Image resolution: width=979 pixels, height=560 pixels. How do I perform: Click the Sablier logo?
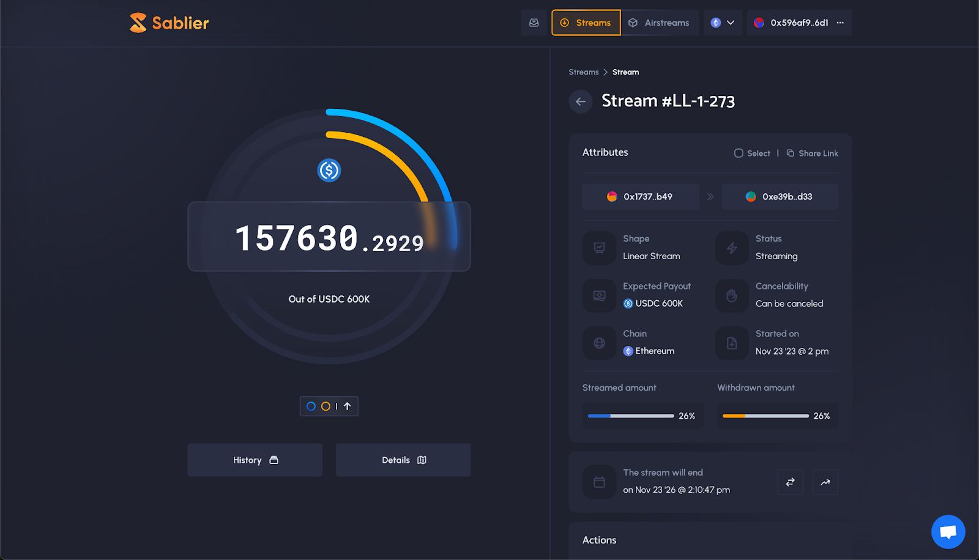[169, 23]
